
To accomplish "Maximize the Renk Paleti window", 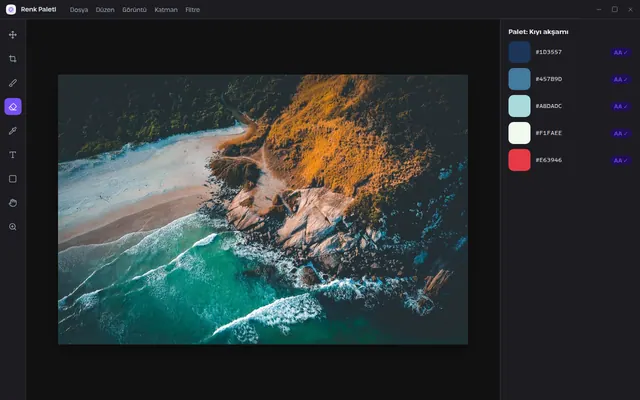I will (615, 9).
